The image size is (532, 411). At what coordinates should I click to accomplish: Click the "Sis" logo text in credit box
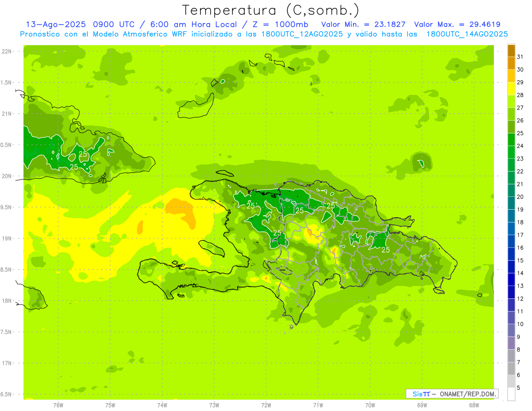tap(417, 394)
